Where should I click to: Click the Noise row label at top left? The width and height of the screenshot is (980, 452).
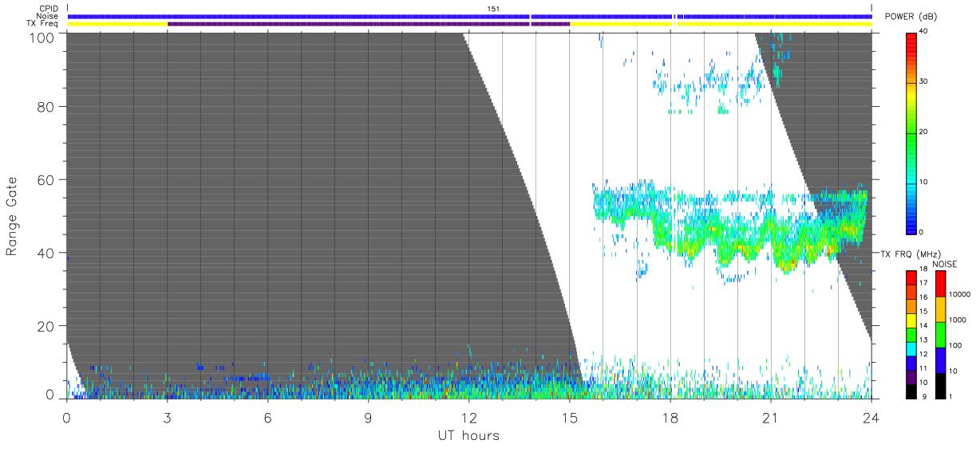click(47, 16)
